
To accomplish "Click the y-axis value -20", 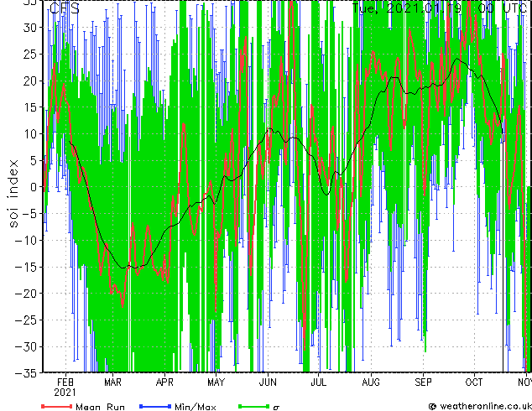I will click(26, 294).
